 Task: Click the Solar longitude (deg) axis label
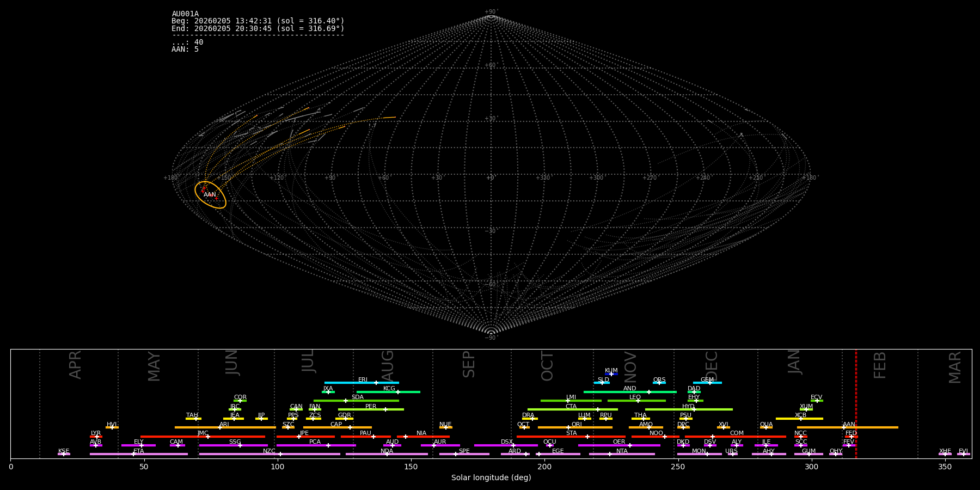tap(491, 478)
